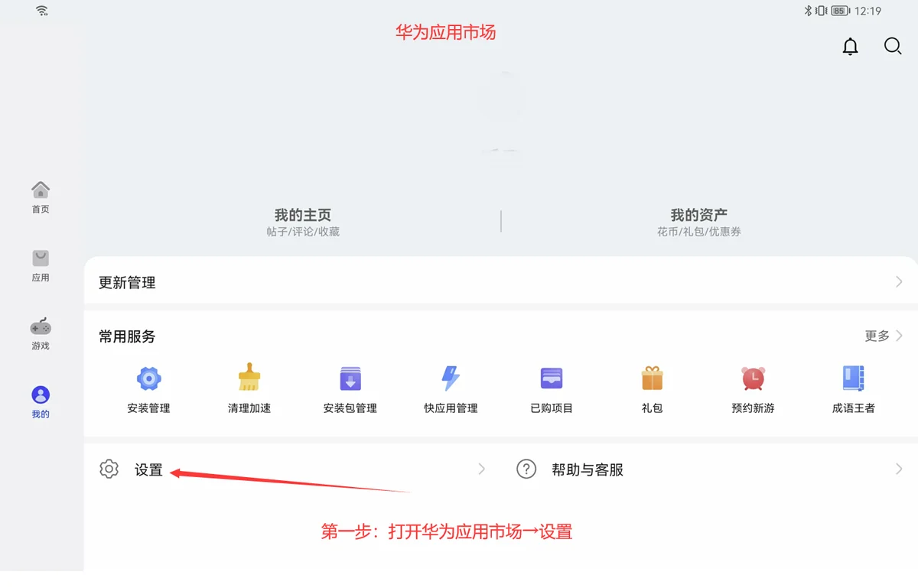Switch to the 应用 apps tab
This screenshot has height=588, width=918.
click(41, 266)
